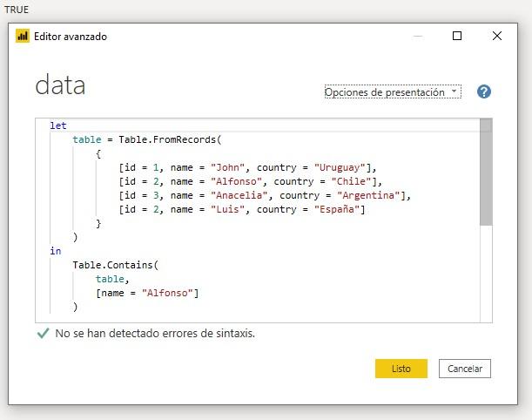Click the blue help question mark icon

pyautogui.click(x=484, y=91)
